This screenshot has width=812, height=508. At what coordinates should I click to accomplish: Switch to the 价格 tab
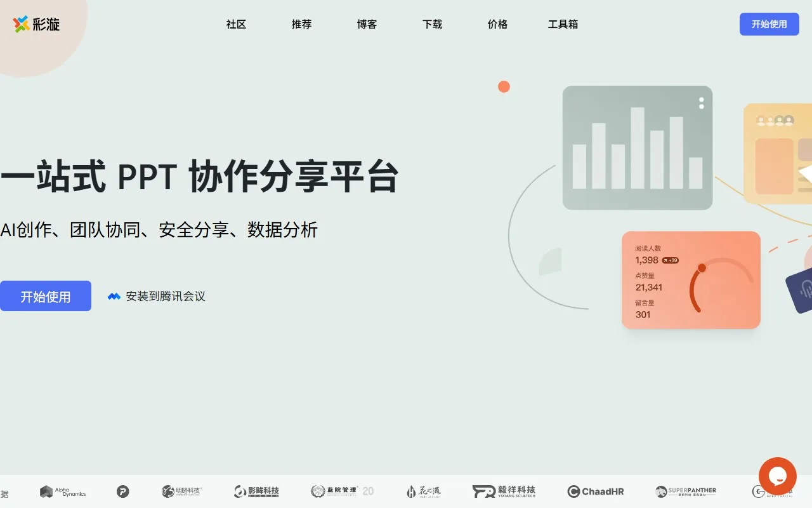click(497, 24)
